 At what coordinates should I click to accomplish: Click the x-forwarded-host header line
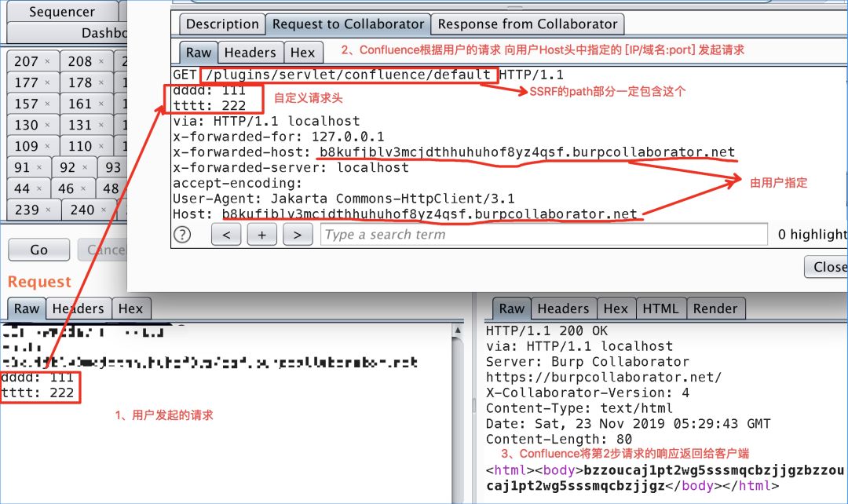[x=454, y=152]
